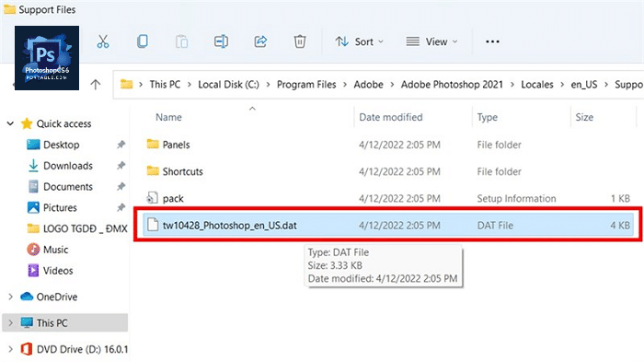644x362 pixels.
Task: Select tw10428_Photoshop_en_US.dat file
Action: pos(388,225)
